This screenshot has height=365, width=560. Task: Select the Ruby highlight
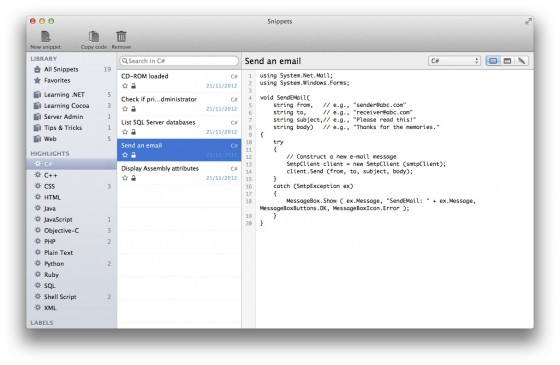coord(72,275)
